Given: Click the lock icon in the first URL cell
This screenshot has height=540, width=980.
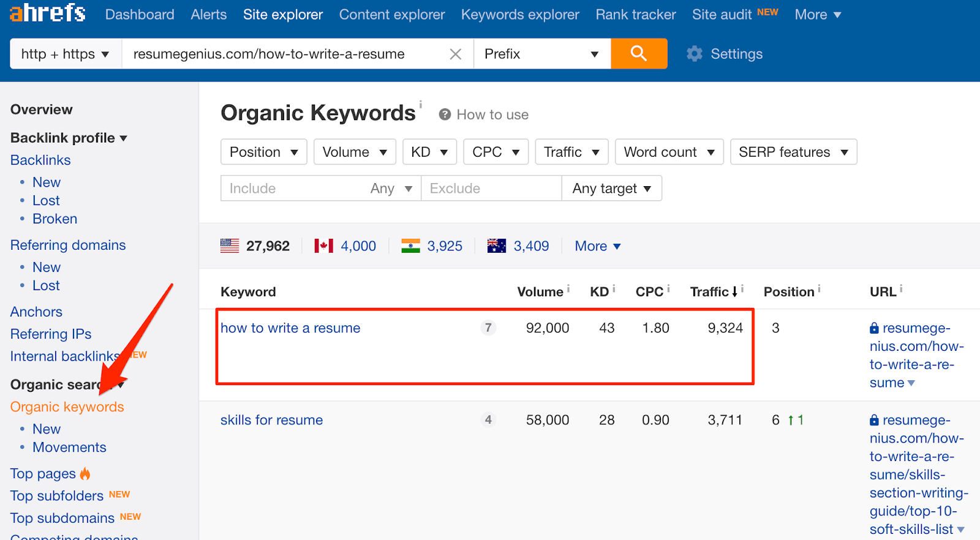Looking at the screenshot, I should (x=874, y=328).
